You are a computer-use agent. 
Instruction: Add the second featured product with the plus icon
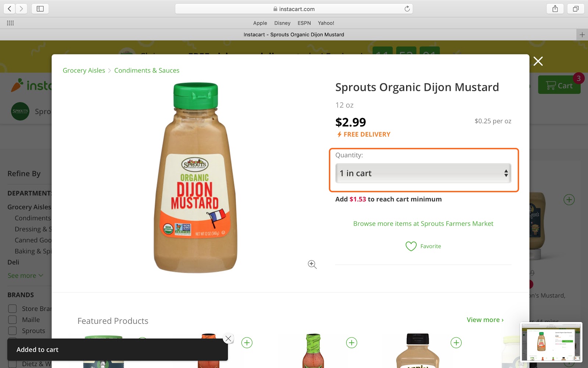point(247,343)
